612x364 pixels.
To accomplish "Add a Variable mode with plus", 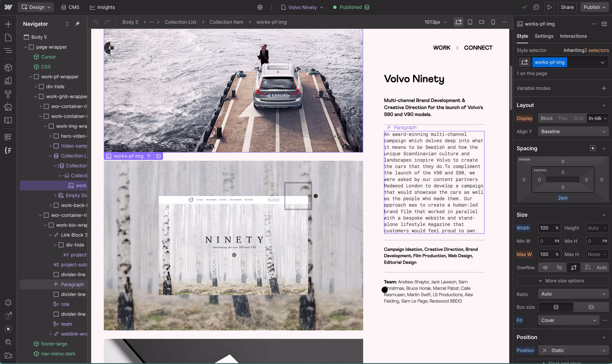I will (x=604, y=88).
